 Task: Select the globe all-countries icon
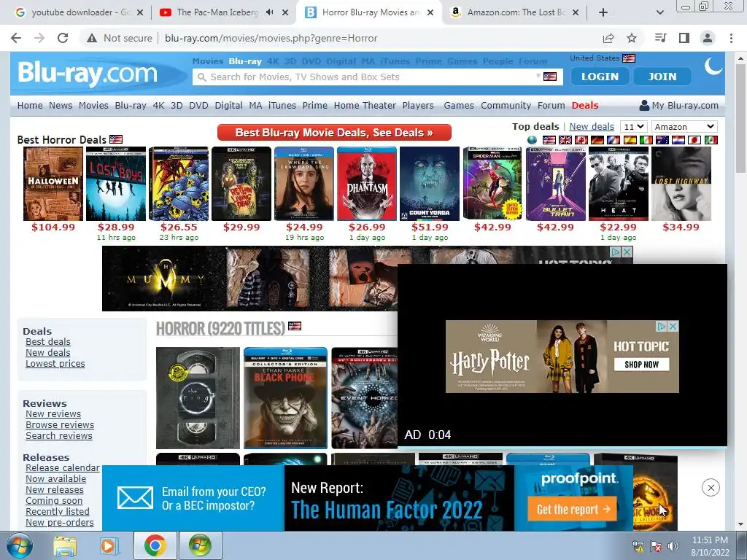point(532,140)
